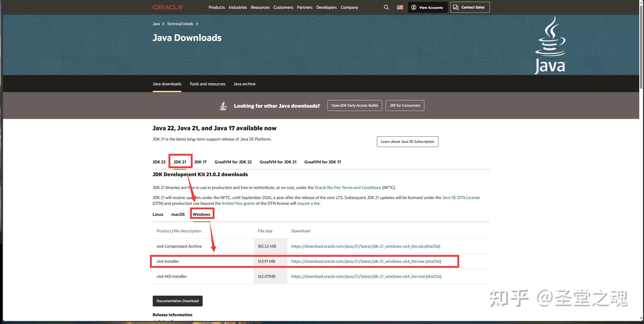The height and width of the screenshot is (324, 644).
Task: Click the x64 Installer .exe download link
Action: click(358, 261)
